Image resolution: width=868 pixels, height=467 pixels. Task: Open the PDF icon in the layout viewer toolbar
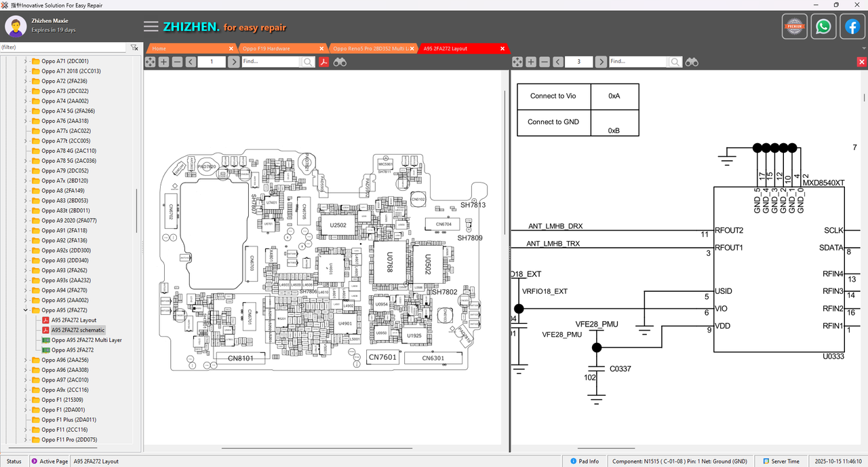point(324,62)
